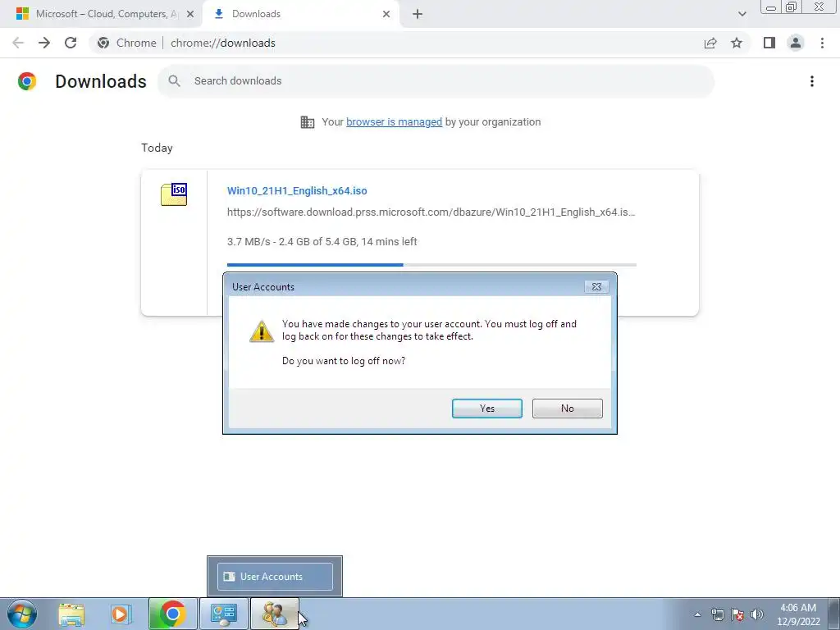Click the '3.7 MB/s - 2.4 GB of 5.4 GB' status

coord(322,242)
